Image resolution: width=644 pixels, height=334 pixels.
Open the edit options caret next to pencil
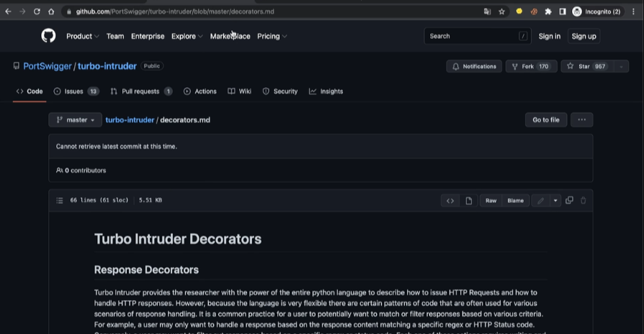tap(555, 201)
